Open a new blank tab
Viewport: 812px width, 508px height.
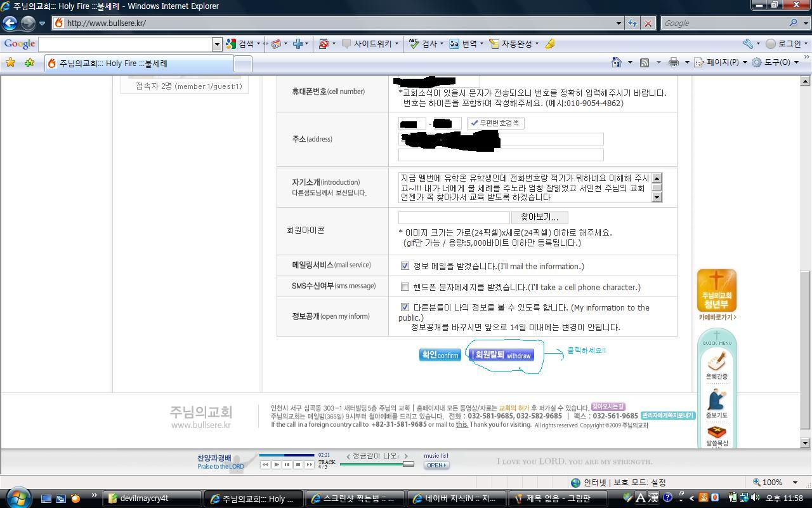[243, 63]
